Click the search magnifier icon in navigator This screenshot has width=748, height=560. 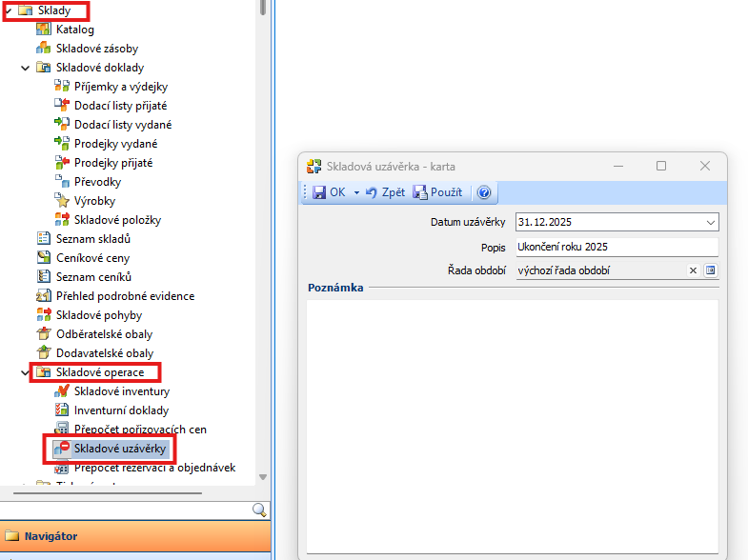(259, 510)
